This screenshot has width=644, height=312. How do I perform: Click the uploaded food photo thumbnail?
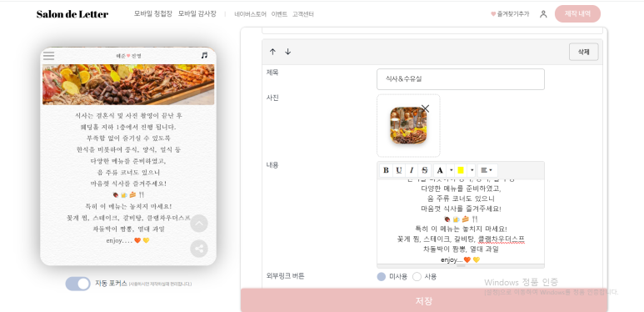(x=408, y=125)
